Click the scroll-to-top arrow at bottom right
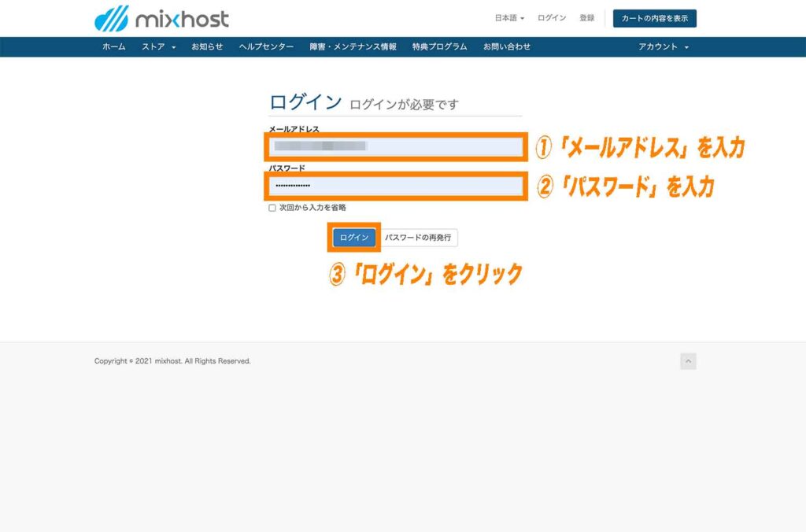This screenshot has width=806, height=532. [x=688, y=360]
